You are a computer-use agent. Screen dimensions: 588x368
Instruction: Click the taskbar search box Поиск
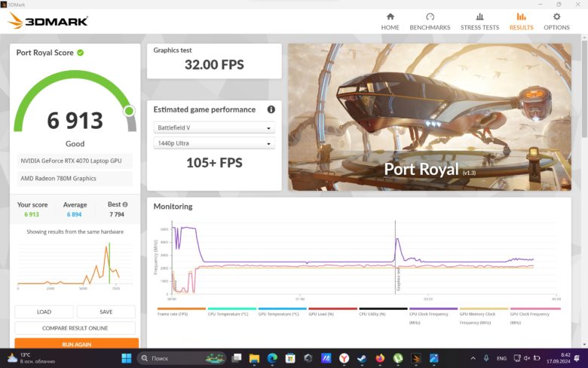coord(182,359)
